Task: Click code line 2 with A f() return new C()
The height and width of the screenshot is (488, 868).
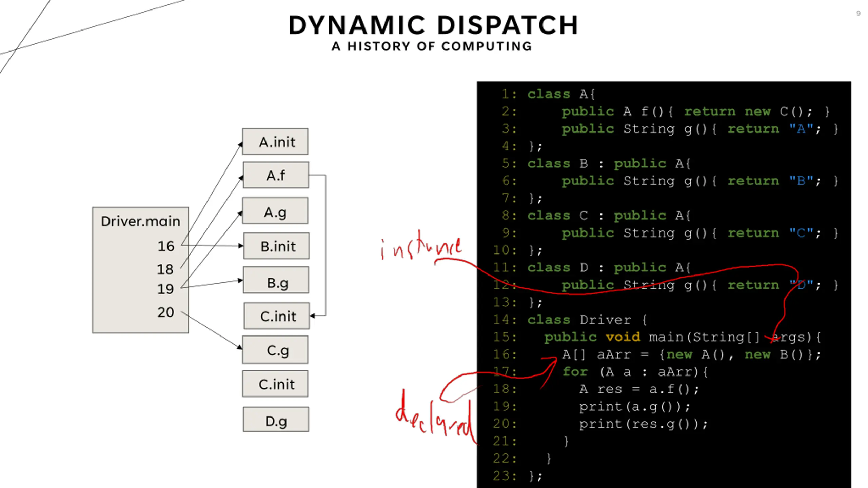Action: click(666, 111)
